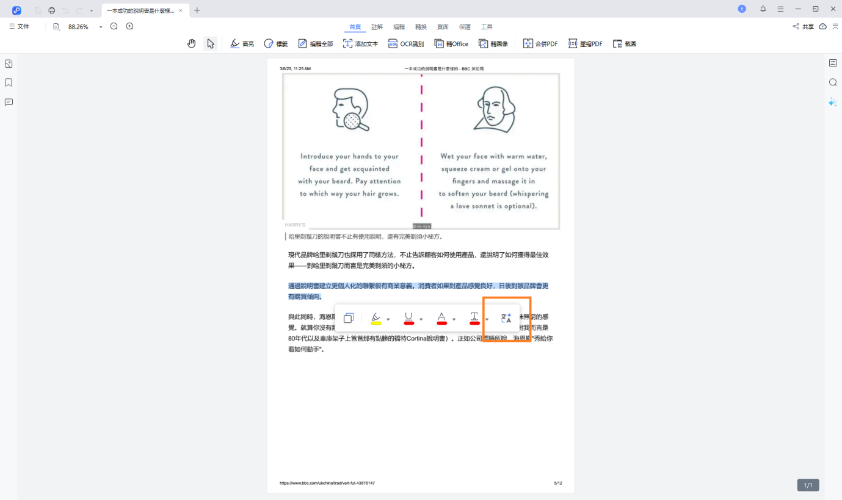The height and width of the screenshot is (500, 842).
Task: Apply yellow Highlight from floating toolbar
Action: pos(376,318)
